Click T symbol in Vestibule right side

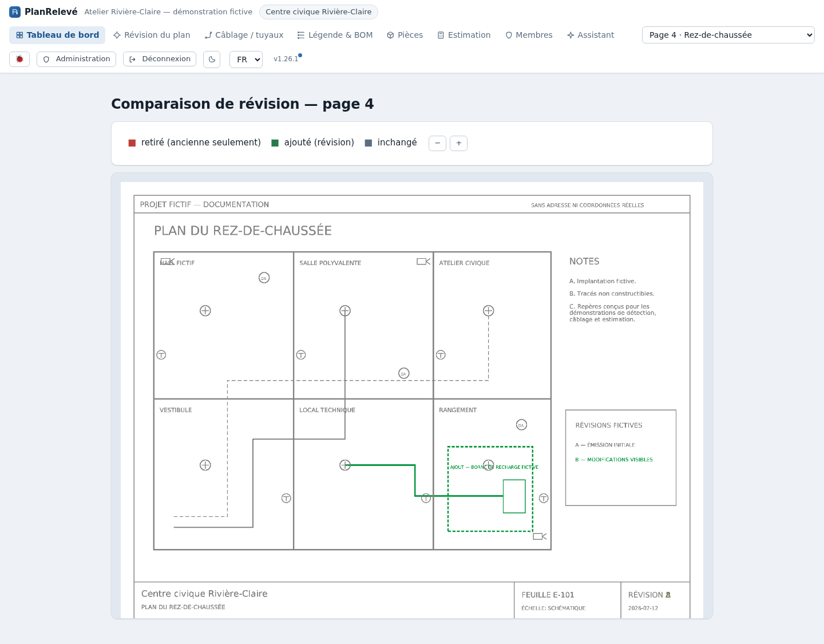click(x=286, y=499)
